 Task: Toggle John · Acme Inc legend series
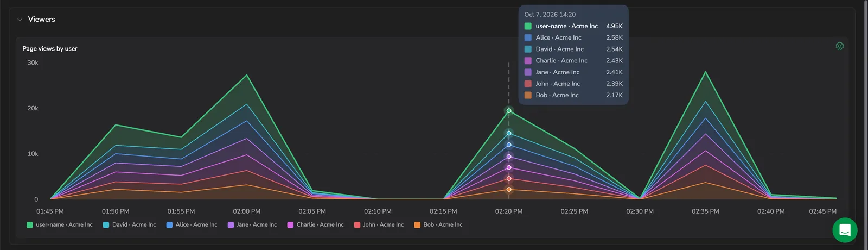(x=379, y=224)
